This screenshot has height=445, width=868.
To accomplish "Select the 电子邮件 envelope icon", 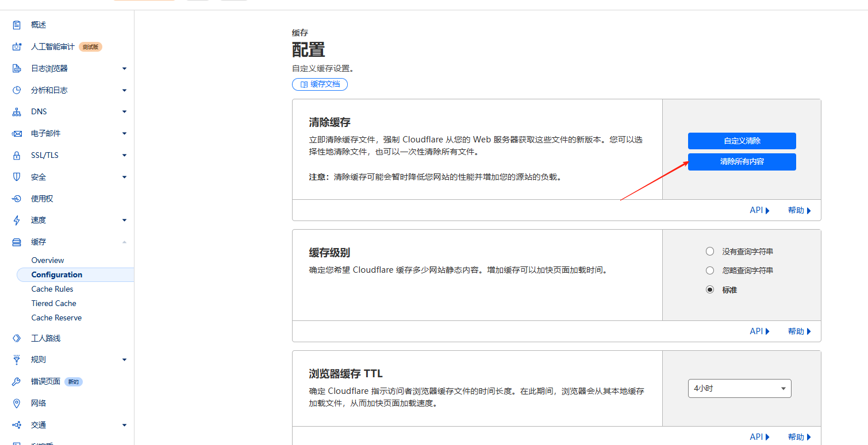I will pos(17,133).
